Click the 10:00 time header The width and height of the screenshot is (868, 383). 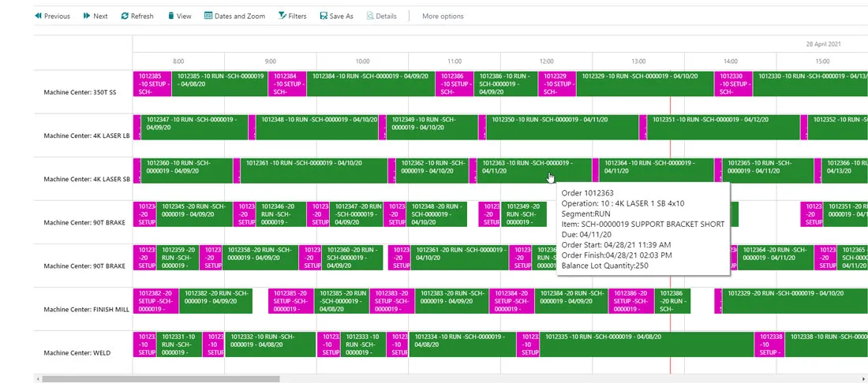coord(362,61)
